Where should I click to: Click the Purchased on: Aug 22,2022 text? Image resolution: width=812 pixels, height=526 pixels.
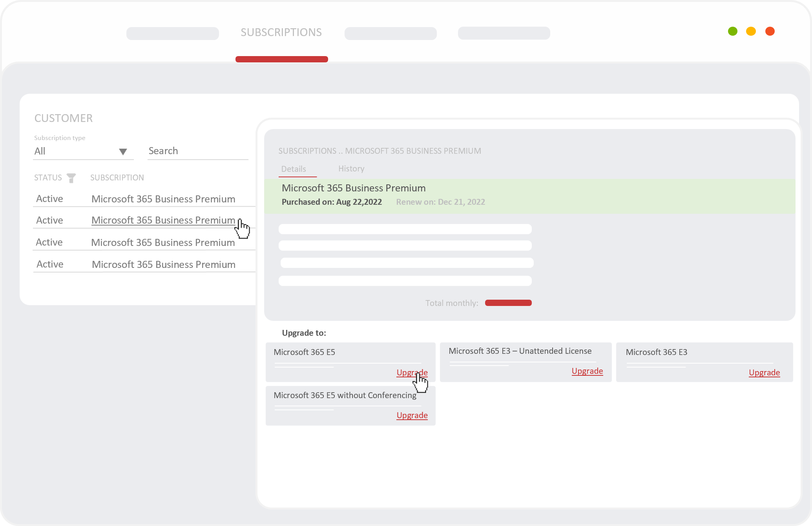(x=332, y=202)
